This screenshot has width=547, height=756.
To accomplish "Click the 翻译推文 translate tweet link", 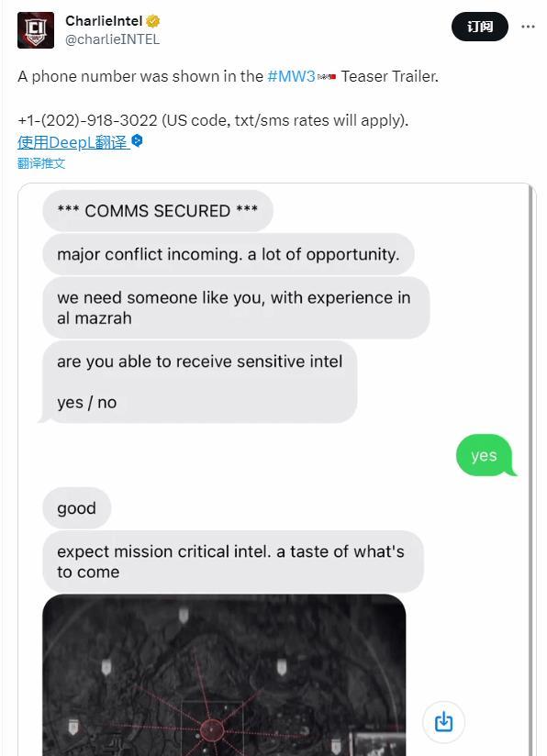I will [41, 163].
